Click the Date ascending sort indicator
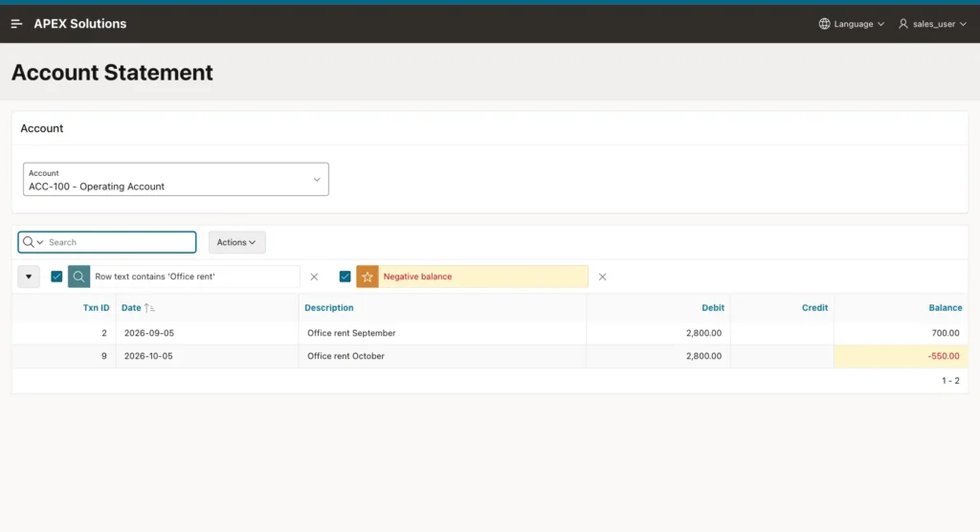 [x=148, y=307]
